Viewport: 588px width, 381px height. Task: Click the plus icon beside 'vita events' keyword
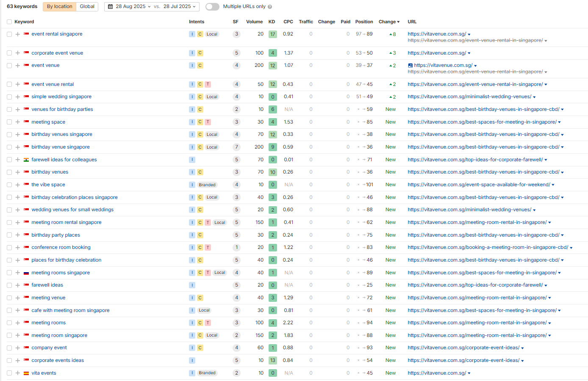coord(18,373)
